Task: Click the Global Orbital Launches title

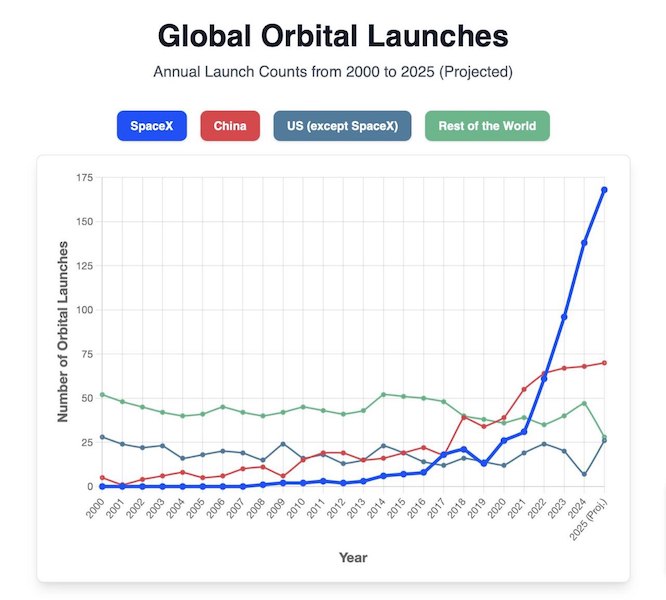Action: [333, 37]
